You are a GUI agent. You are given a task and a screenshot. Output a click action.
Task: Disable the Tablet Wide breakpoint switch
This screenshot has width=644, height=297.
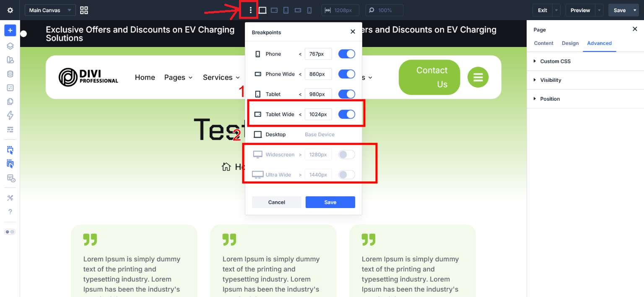click(x=347, y=114)
